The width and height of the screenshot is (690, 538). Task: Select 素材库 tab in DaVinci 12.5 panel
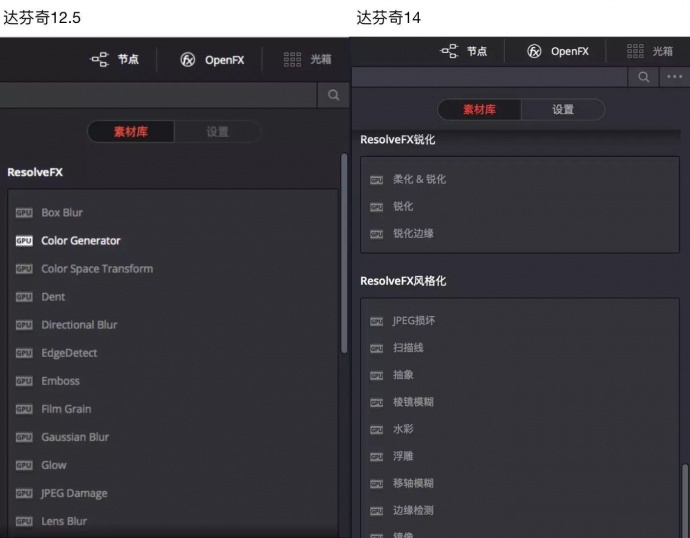pos(131,132)
